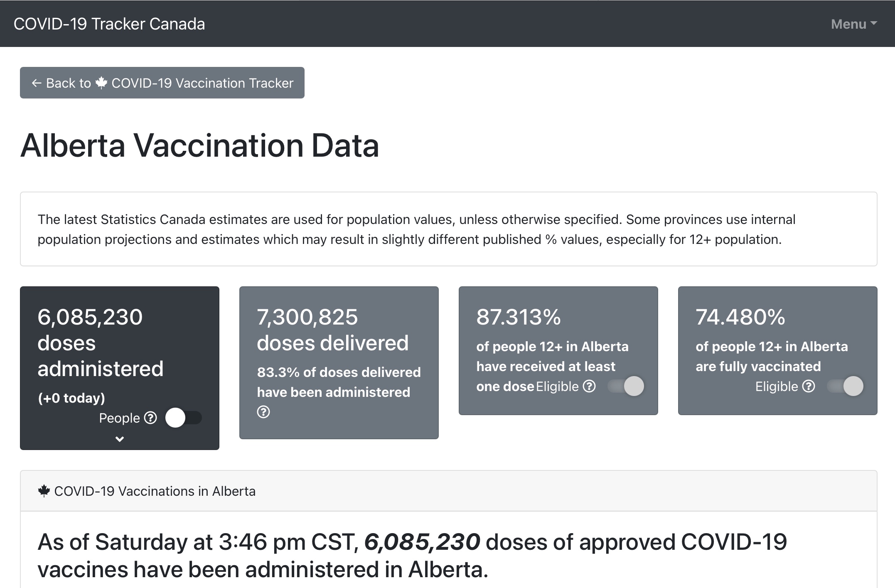Toggle Eligible switch in at-least-one-dose card
895x588 pixels.
click(626, 386)
